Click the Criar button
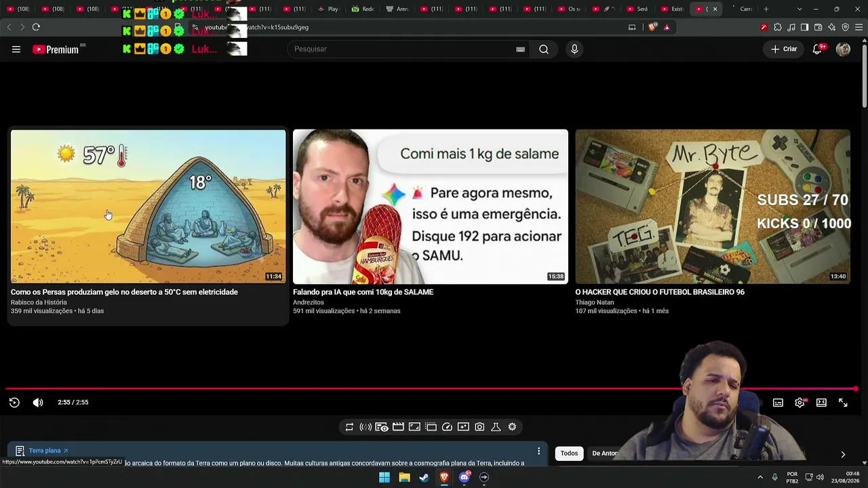 click(784, 49)
